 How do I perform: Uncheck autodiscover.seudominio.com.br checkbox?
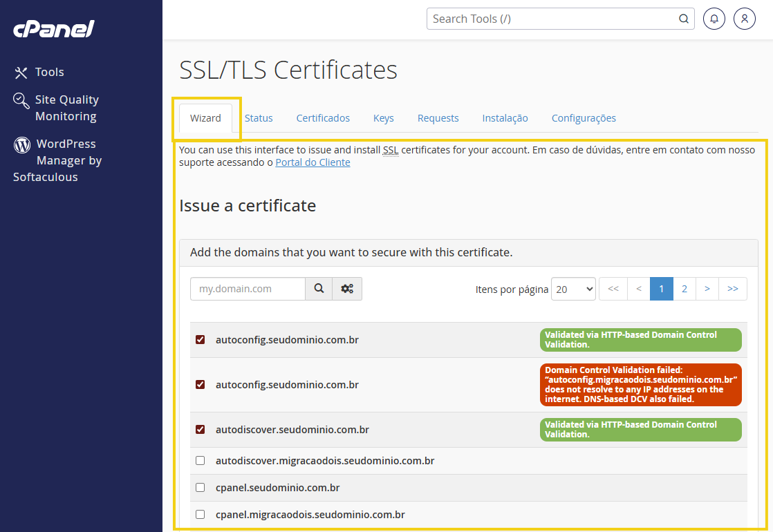click(x=200, y=430)
